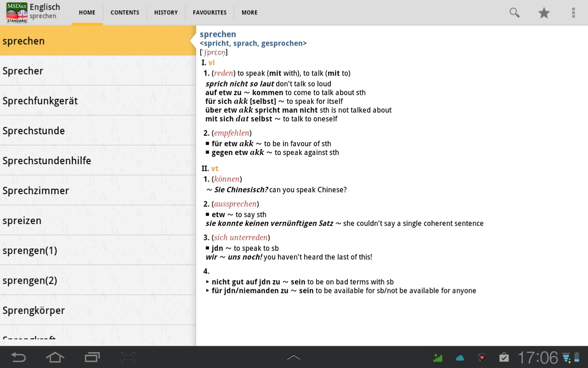Tap the MSDict app logo icon
The image size is (588, 368).
[17, 12]
